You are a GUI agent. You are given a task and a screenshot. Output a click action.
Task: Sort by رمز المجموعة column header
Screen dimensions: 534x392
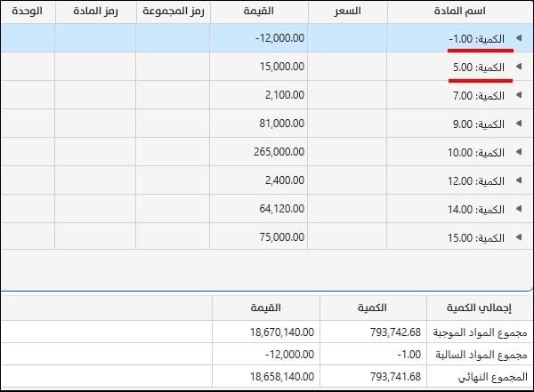coord(174,12)
